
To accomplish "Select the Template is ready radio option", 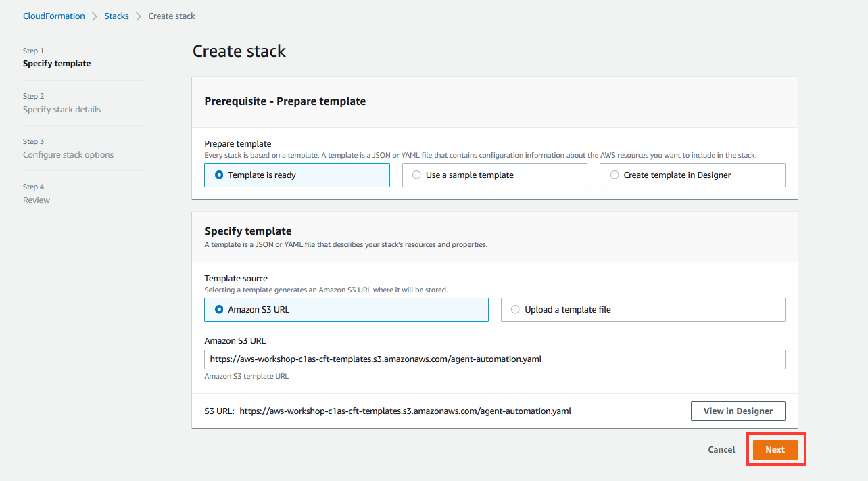I will [297, 175].
